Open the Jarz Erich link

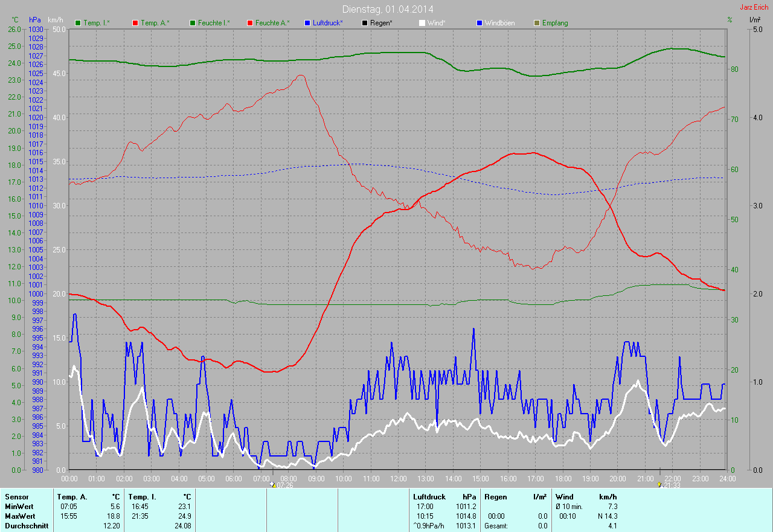point(755,7)
